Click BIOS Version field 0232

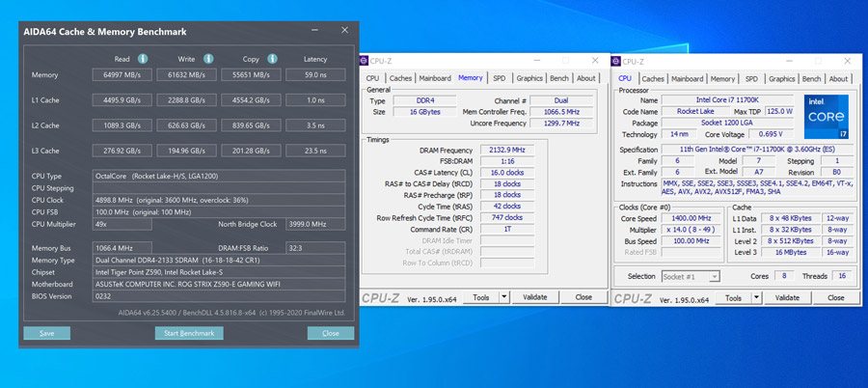click(x=219, y=296)
